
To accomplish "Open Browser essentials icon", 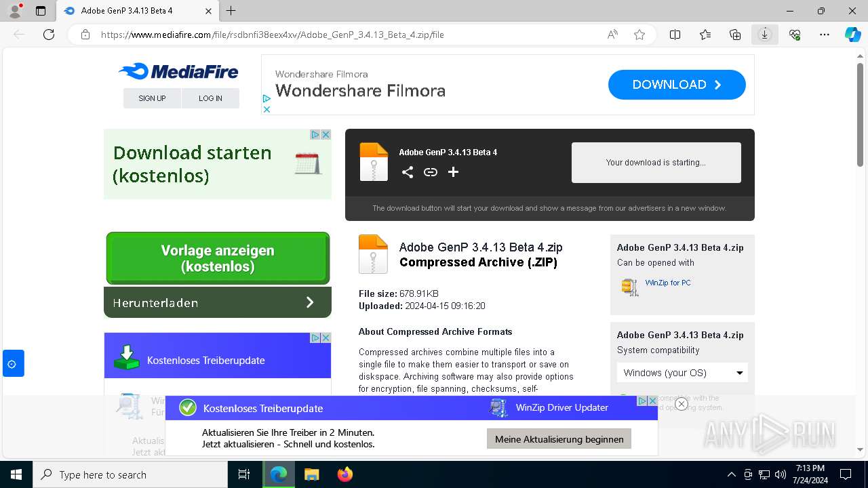I will [x=795, y=35].
